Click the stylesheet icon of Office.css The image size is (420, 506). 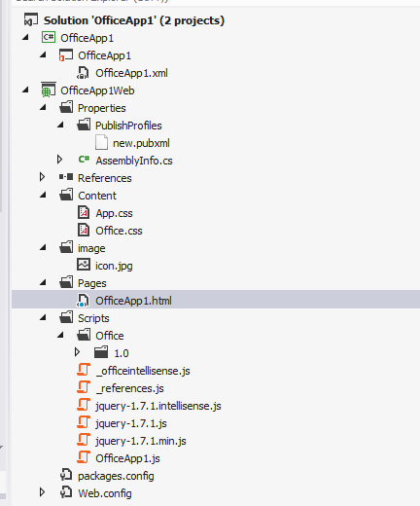pyautogui.click(x=84, y=231)
